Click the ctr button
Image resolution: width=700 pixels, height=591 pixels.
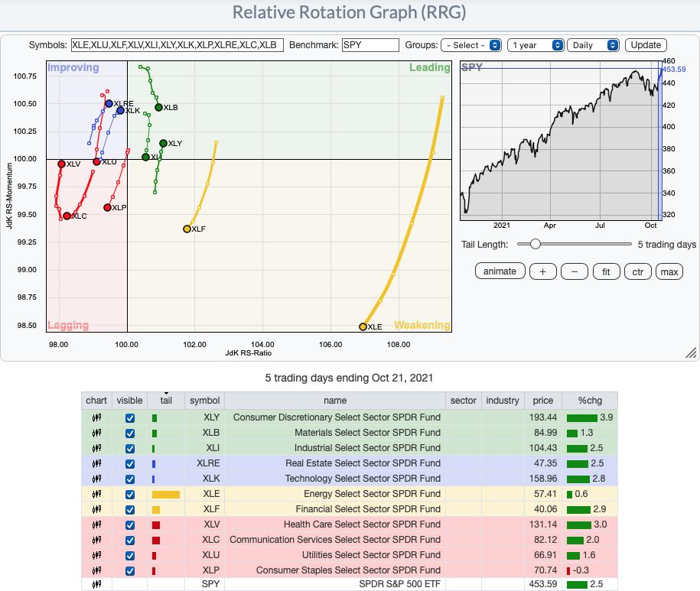pyautogui.click(x=637, y=271)
